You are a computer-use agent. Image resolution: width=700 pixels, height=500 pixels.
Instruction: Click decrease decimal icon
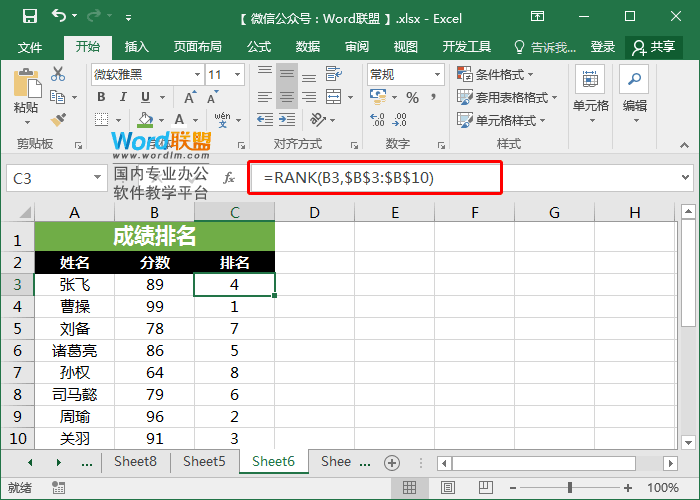400,120
